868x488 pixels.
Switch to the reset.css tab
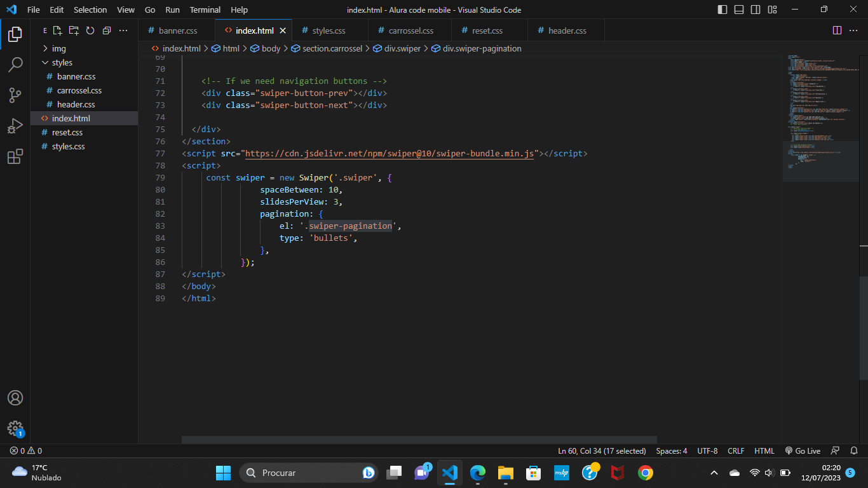(x=487, y=30)
